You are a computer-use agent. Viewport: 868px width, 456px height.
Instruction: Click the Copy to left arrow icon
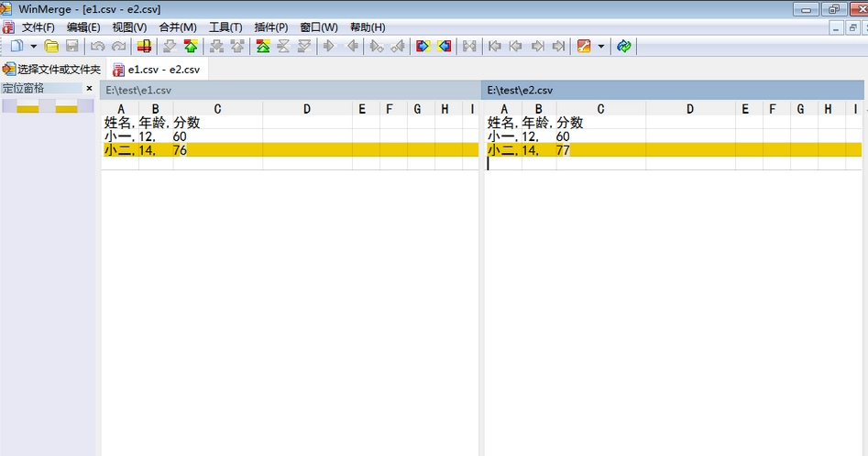[x=444, y=47]
